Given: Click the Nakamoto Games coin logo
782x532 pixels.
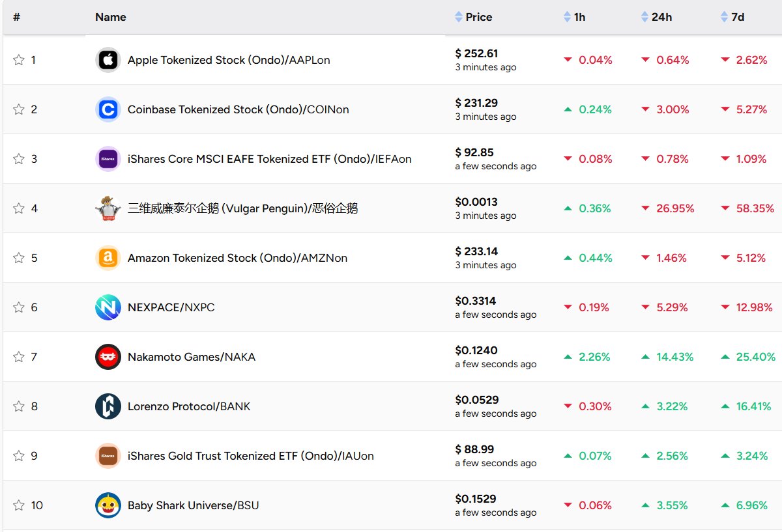Looking at the screenshot, I should (108, 357).
